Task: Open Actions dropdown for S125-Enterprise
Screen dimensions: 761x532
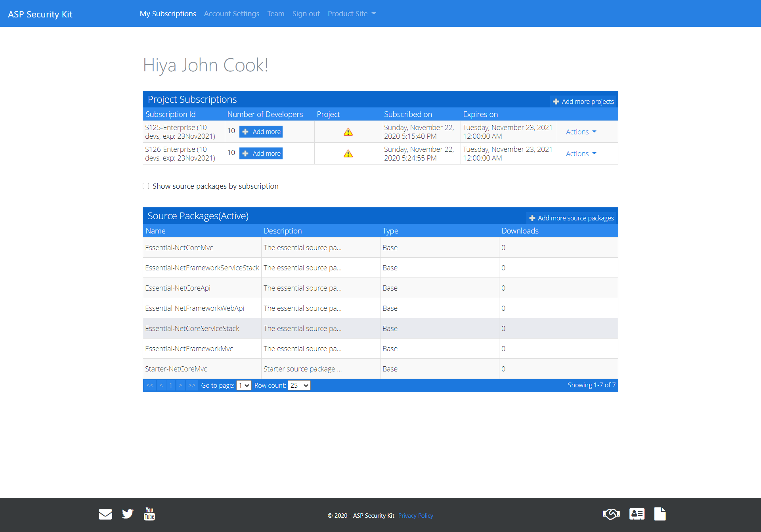Action: tap(581, 132)
